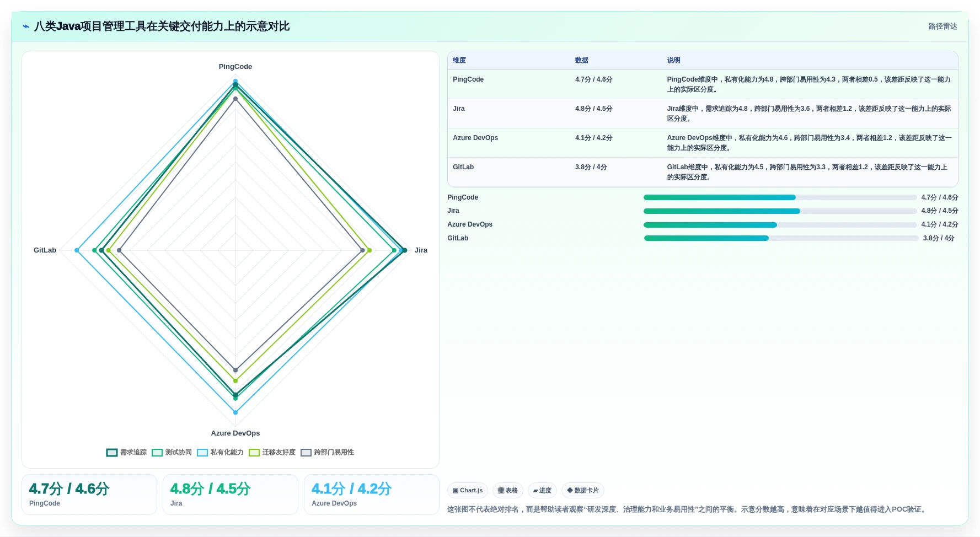
Task: Select the PingCode table row name
Action: click(468, 79)
